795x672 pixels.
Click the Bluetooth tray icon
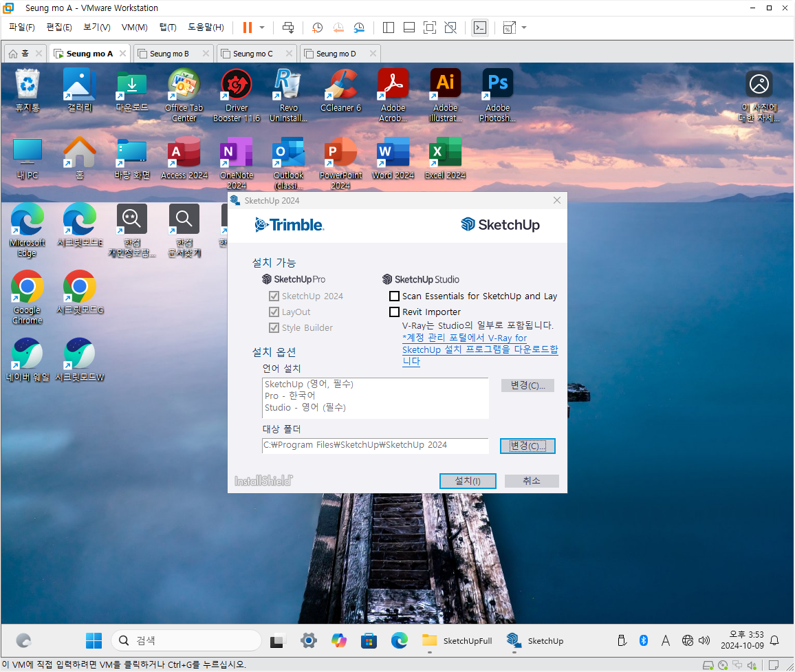[644, 640]
